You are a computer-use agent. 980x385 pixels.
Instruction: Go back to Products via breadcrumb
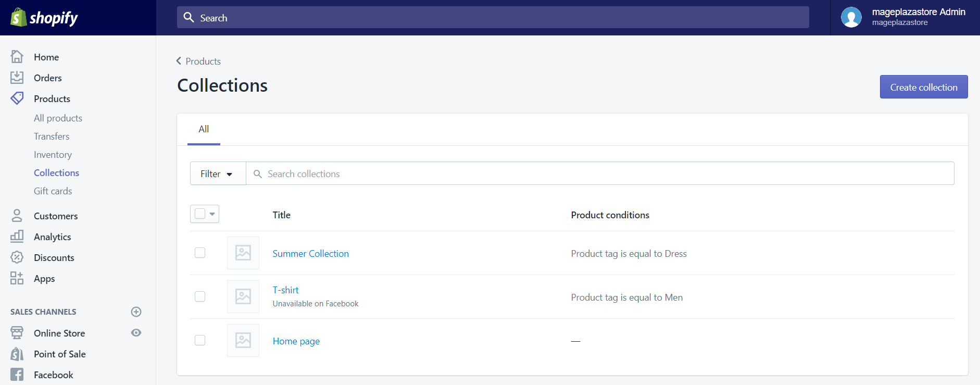tap(198, 61)
